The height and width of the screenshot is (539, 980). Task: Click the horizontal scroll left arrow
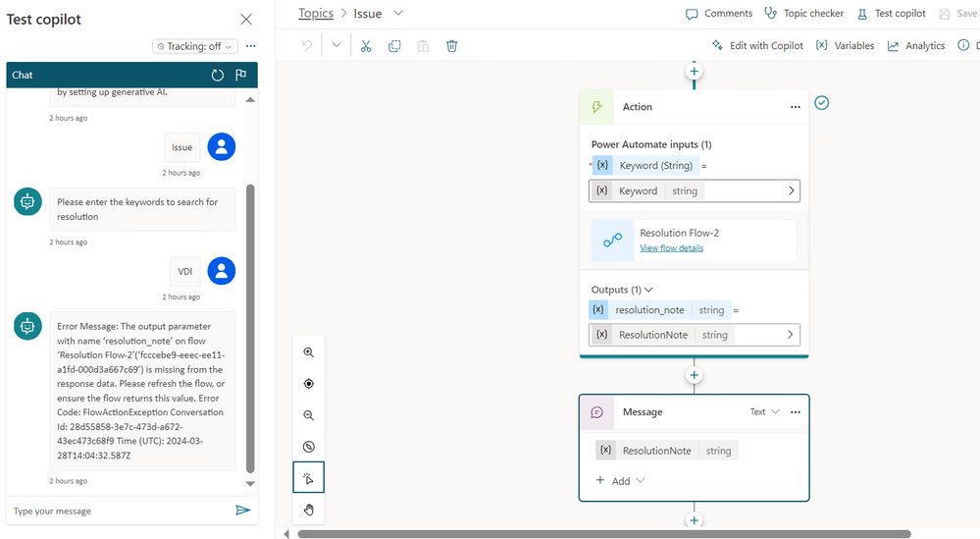tap(286, 534)
